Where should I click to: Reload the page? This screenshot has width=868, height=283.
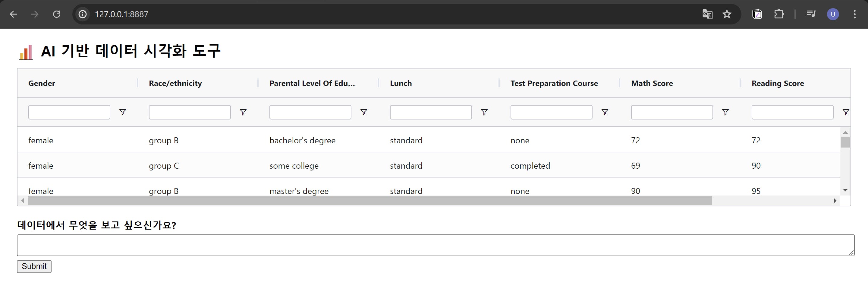pyautogui.click(x=57, y=14)
